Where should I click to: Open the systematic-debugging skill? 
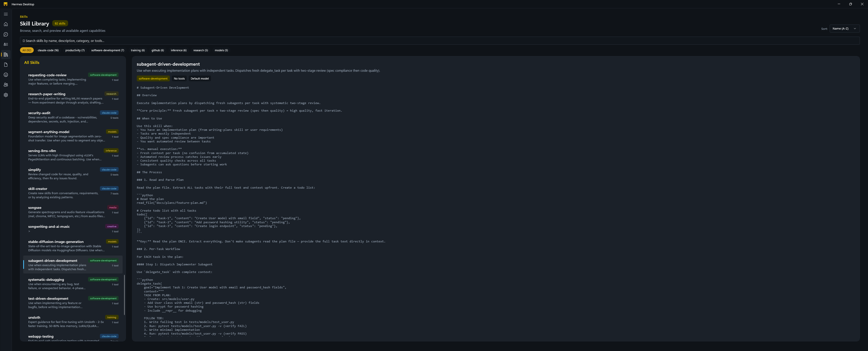(x=73, y=284)
